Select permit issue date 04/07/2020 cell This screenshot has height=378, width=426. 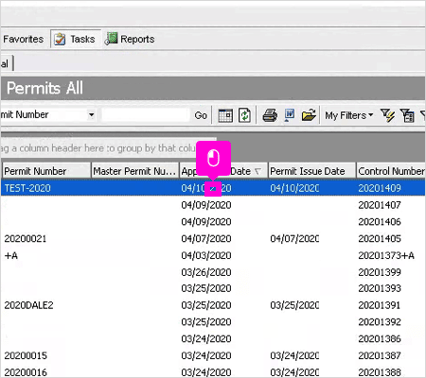tap(294, 238)
